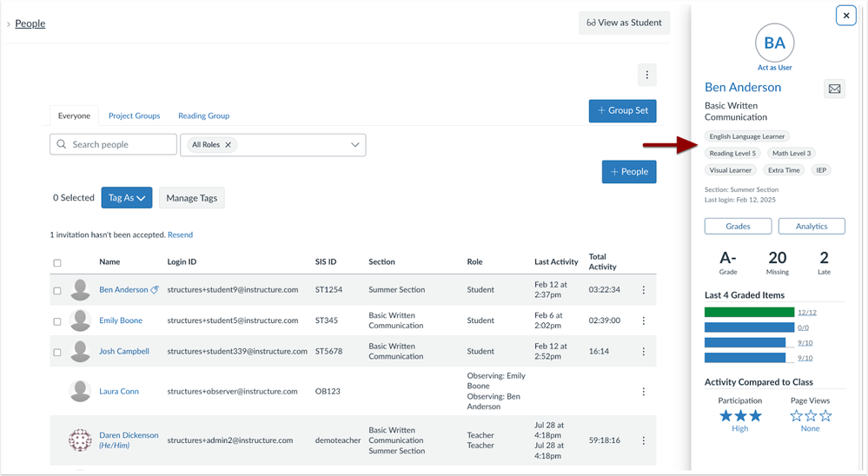Image resolution: width=868 pixels, height=476 pixels.
Task: Click the Manage Tags button
Action: pyautogui.click(x=191, y=197)
